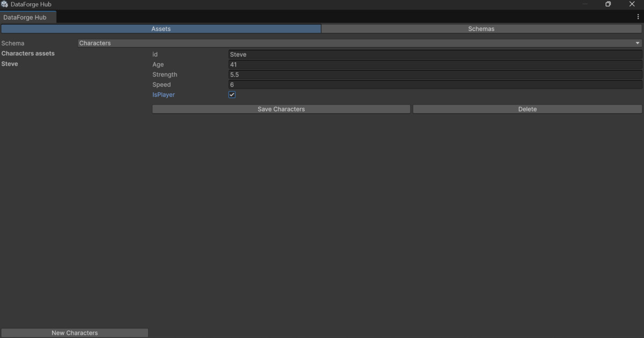Select Steve in the assets sidebar

10,63
